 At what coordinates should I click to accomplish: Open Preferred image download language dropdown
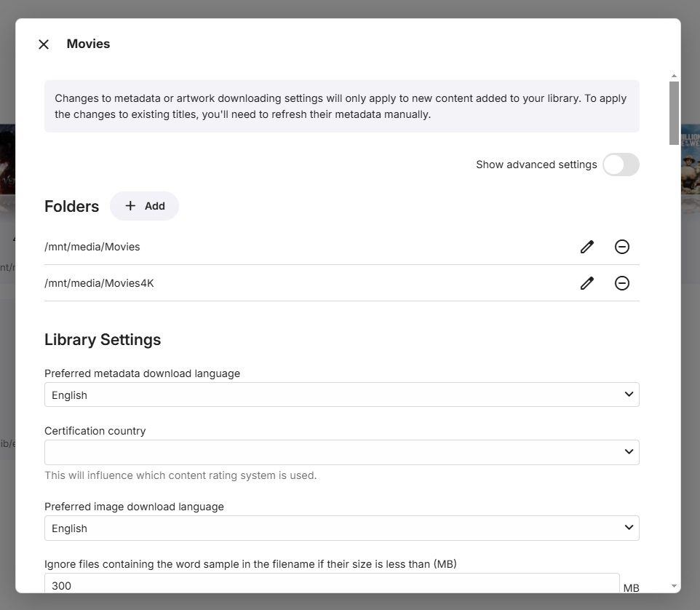pos(341,528)
